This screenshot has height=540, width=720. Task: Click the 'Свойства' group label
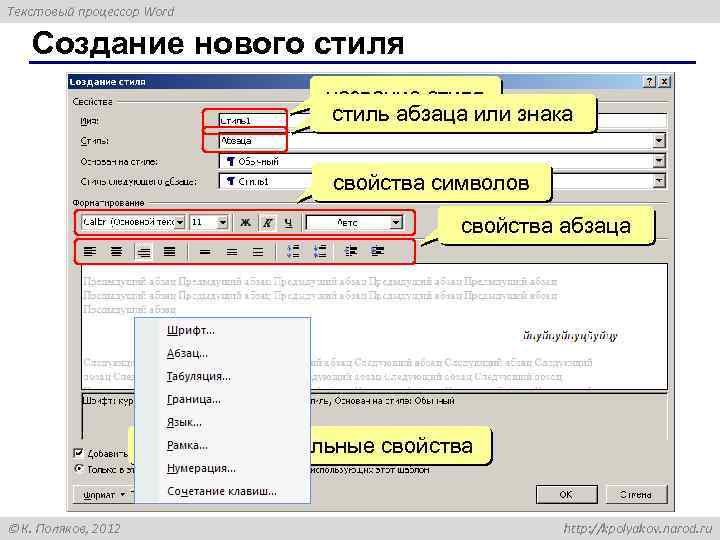coord(92,102)
